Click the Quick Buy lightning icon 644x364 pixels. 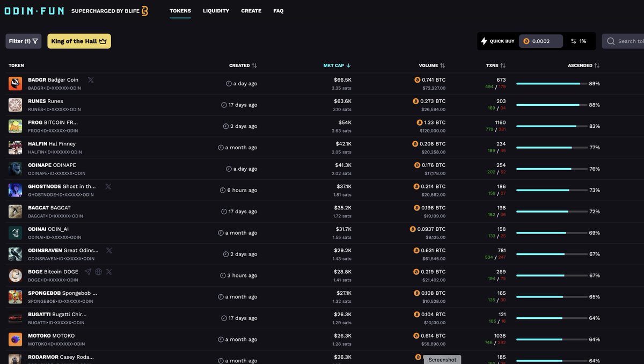click(484, 41)
